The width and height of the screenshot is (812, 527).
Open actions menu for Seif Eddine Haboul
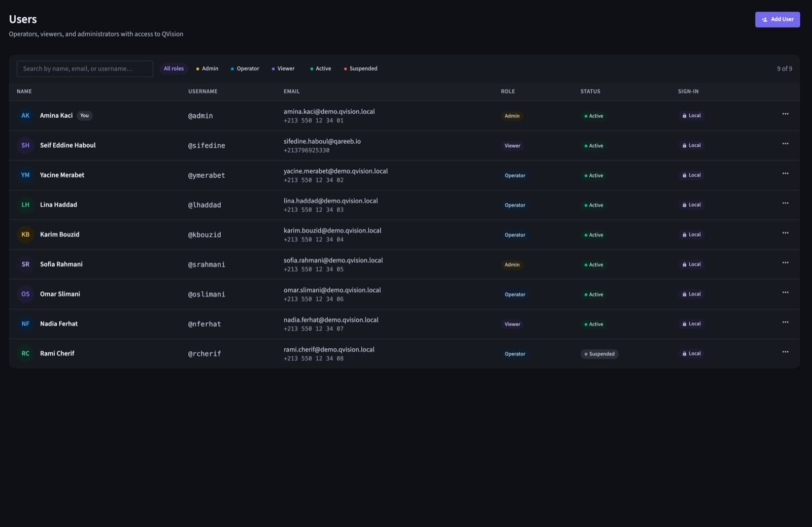click(785, 144)
